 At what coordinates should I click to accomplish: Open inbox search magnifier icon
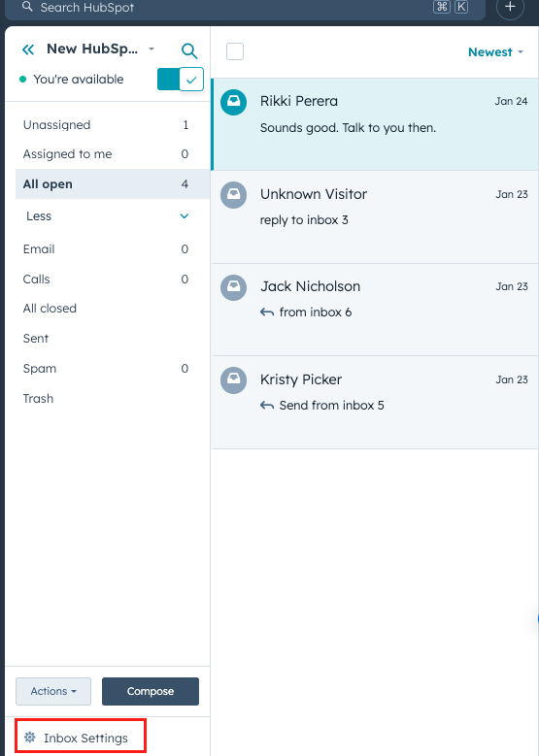tap(189, 50)
